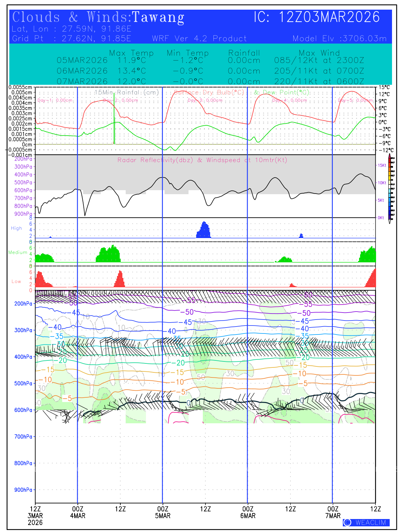Click the WRF Ver 4.2 Product label
This screenshot has height=532, width=399.
(199, 39)
